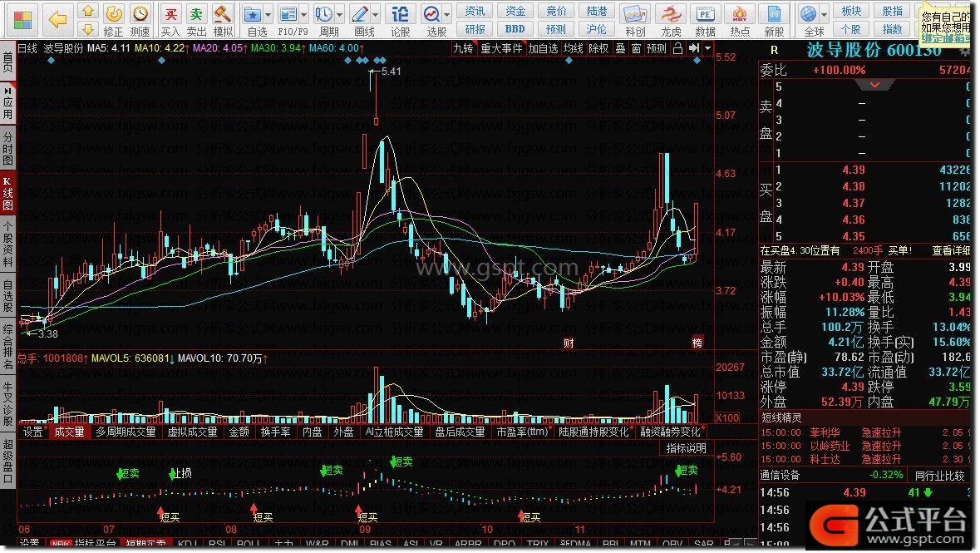
Task: Click the 菲利华 row in 短线精灵
Action: 865,432
